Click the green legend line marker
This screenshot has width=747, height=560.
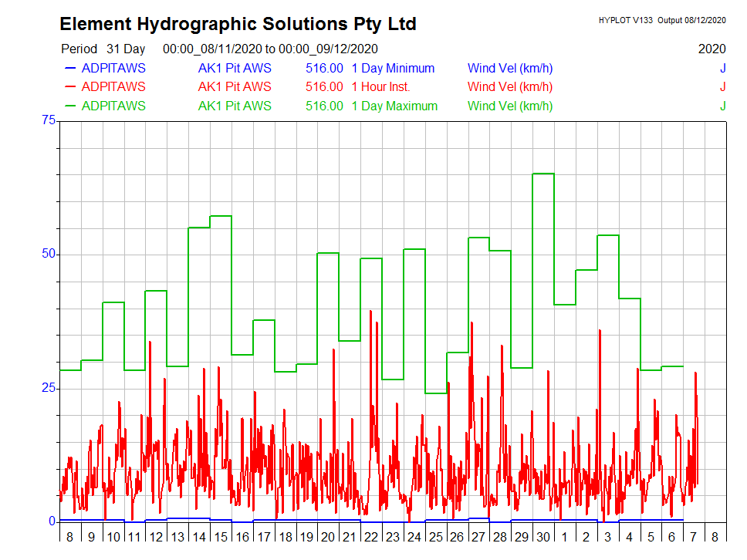(66, 106)
